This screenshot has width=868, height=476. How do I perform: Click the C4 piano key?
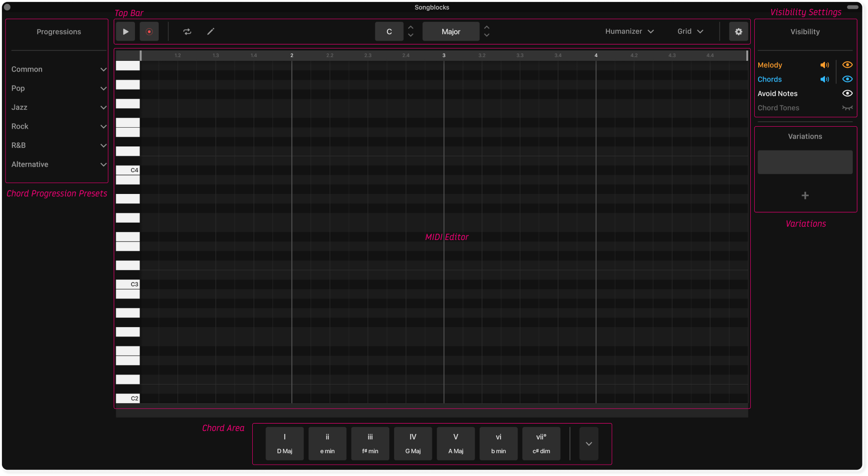tap(128, 170)
